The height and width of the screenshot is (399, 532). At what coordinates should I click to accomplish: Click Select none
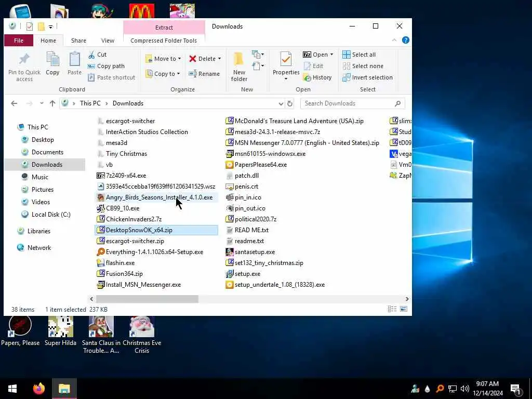point(363,66)
